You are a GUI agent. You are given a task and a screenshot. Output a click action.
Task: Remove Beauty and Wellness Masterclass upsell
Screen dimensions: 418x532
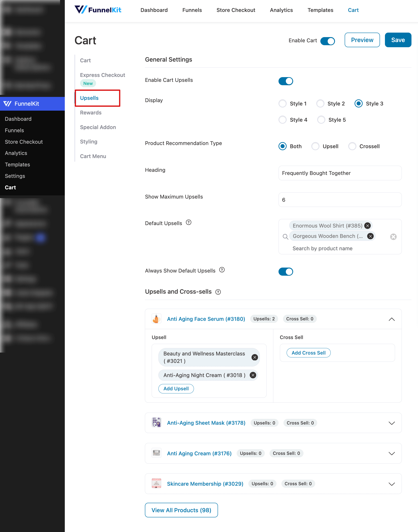tap(254, 357)
